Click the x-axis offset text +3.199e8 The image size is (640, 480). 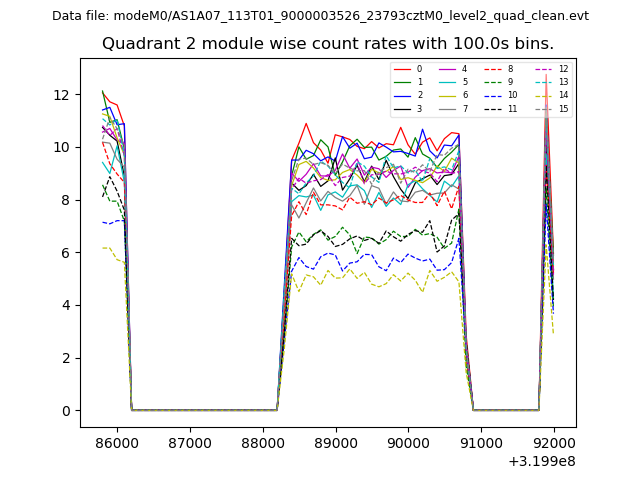point(542,461)
